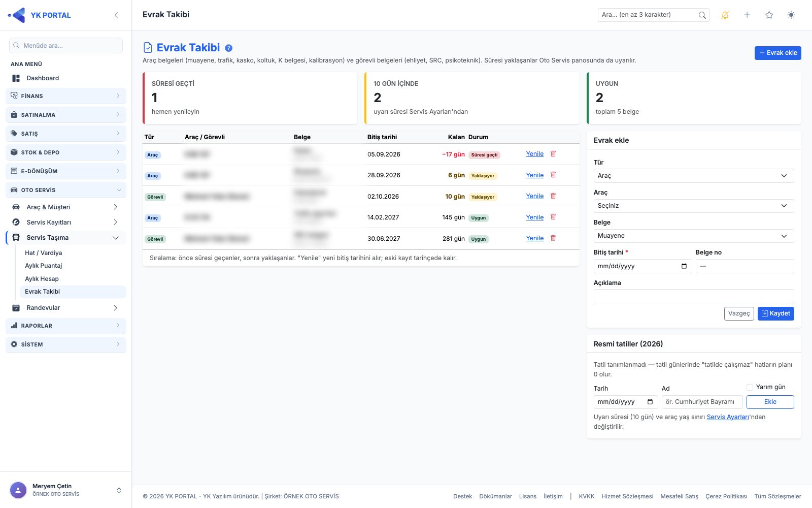Image resolution: width=812 pixels, height=508 pixels.
Task: Open the help icon next to Evrak Takibi
Action: click(229, 48)
